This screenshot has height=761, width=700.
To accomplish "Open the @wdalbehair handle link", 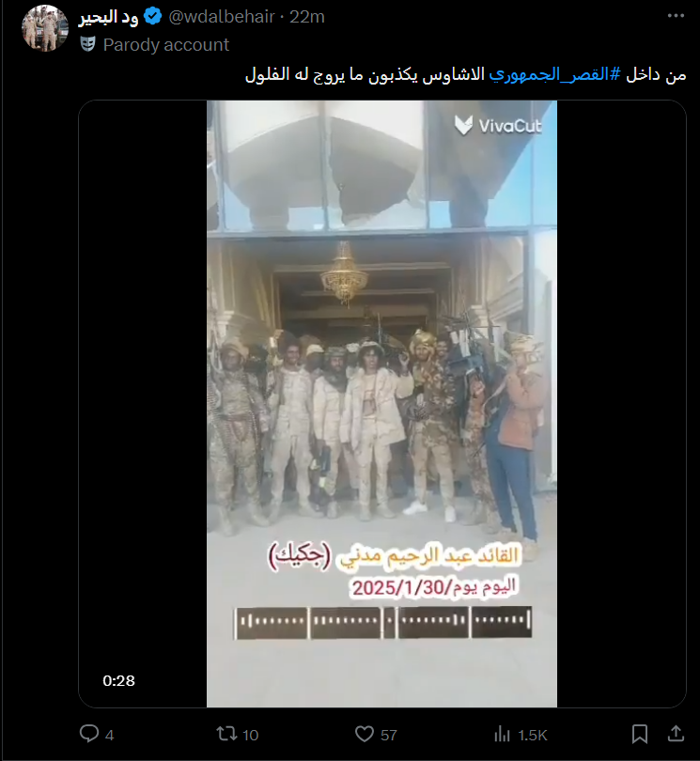I will (x=222, y=17).
